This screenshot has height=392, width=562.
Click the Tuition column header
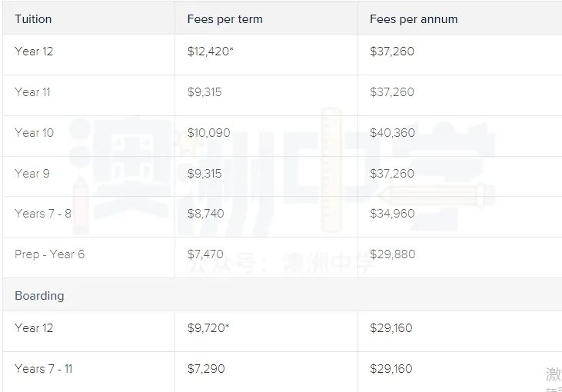[33, 19]
